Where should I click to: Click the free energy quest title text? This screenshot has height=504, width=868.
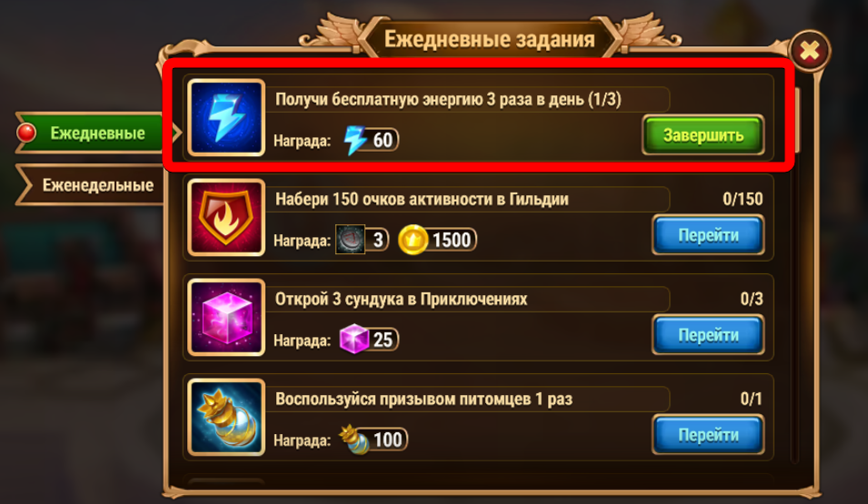(448, 100)
